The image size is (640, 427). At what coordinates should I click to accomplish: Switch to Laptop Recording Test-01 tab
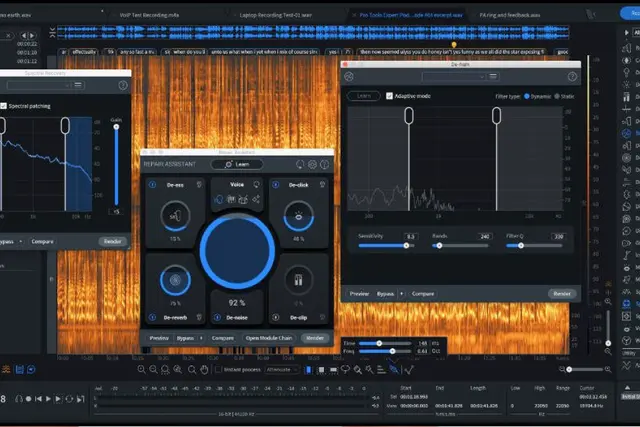(276, 15)
